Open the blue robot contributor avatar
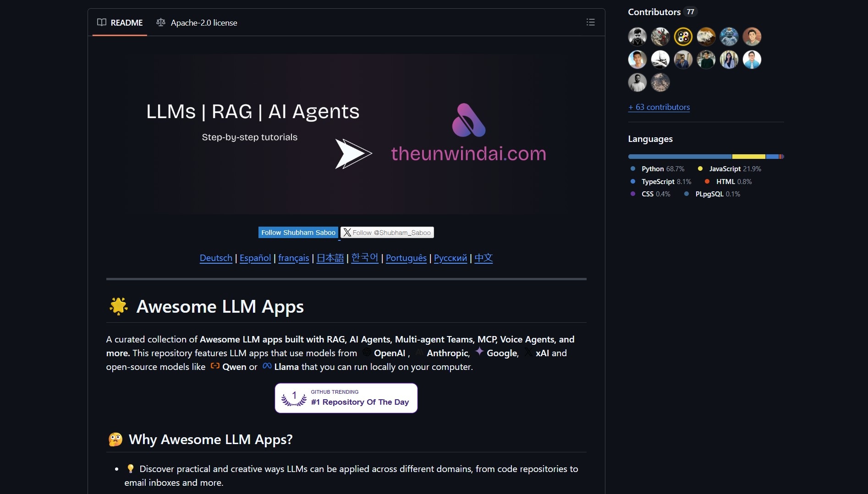This screenshot has width=868, height=494. (x=729, y=37)
